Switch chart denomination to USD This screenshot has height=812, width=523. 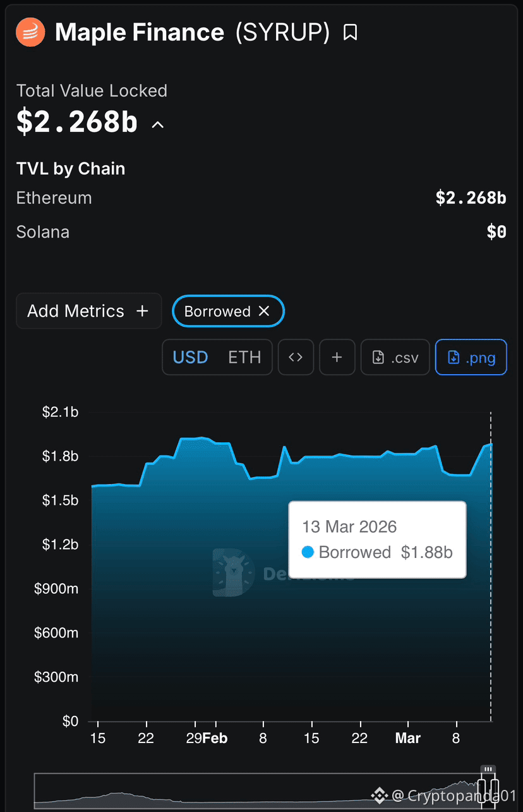[190, 357]
